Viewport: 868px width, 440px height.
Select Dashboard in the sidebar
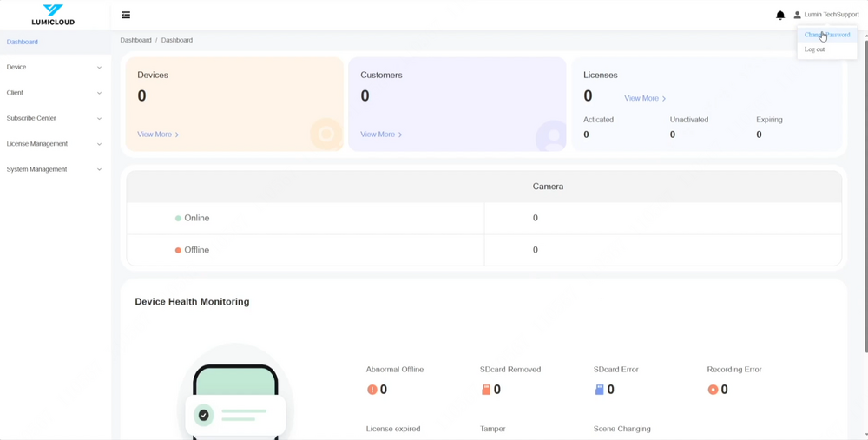(23, 42)
